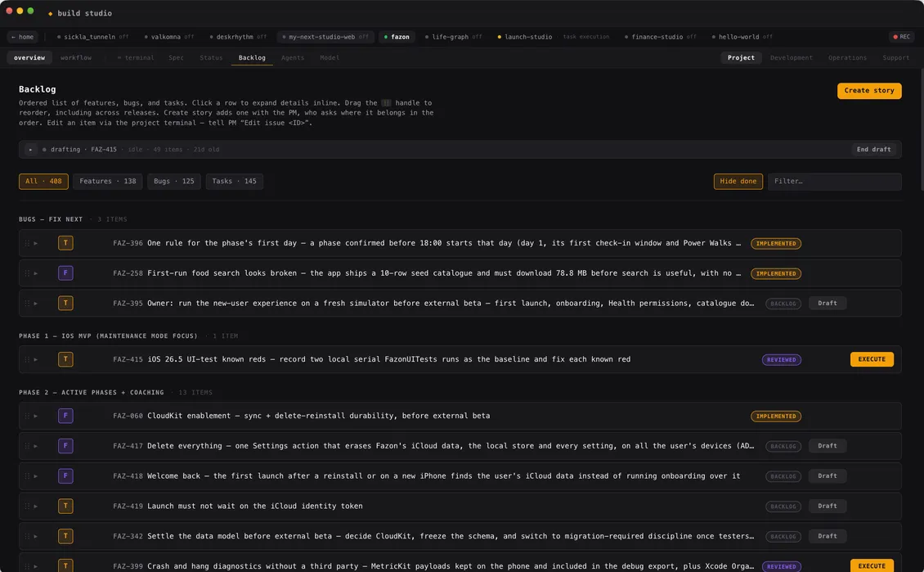The width and height of the screenshot is (924, 572).
Task: Click the T type badge on FAZ-395 row
Action: [65, 303]
